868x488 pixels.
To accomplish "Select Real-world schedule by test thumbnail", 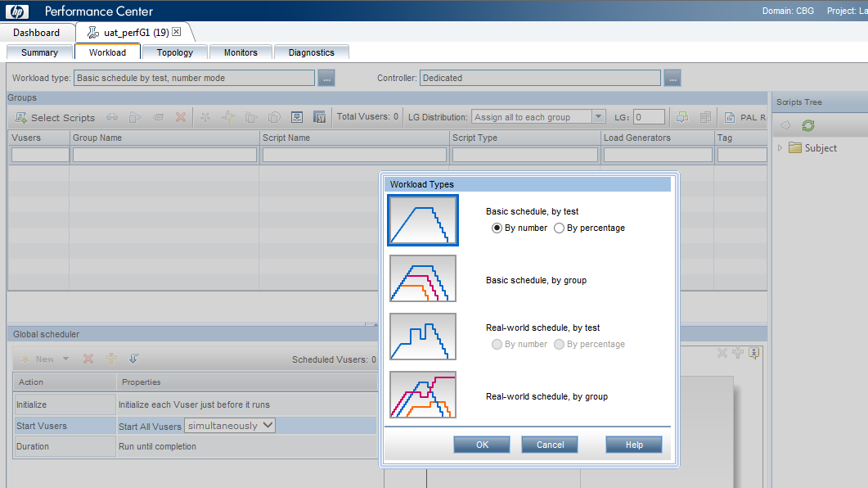I will click(423, 337).
